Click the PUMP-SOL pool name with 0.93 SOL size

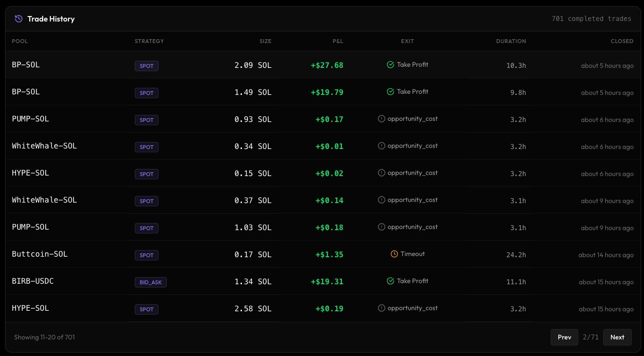pyautogui.click(x=30, y=119)
